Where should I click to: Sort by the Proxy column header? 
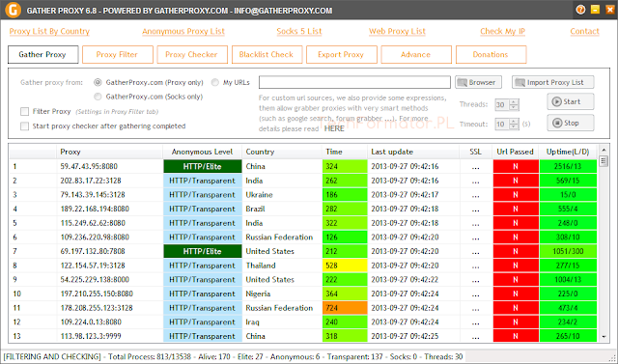[109, 152]
